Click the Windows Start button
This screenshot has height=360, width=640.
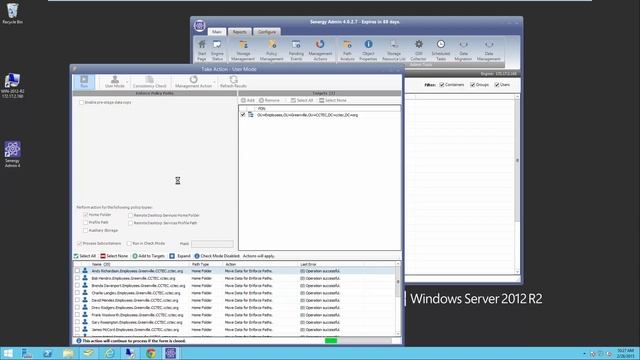point(8,353)
